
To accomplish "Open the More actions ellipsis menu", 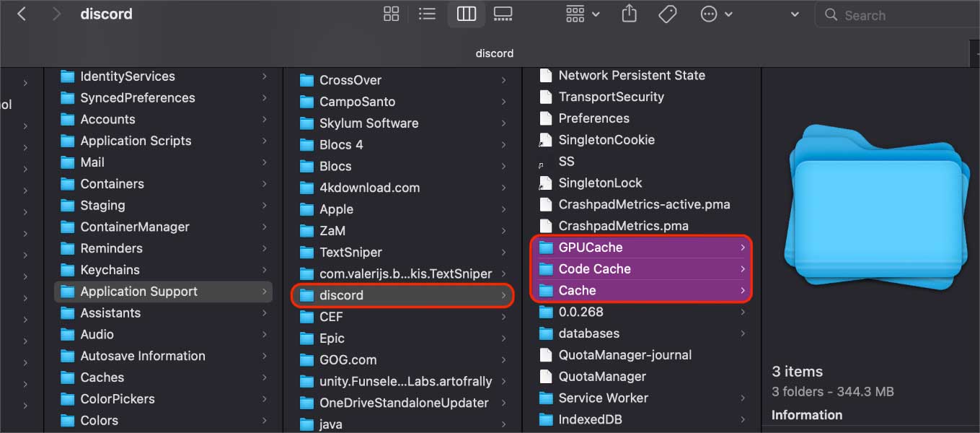I will pyautogui.click(x=717, y=14).
